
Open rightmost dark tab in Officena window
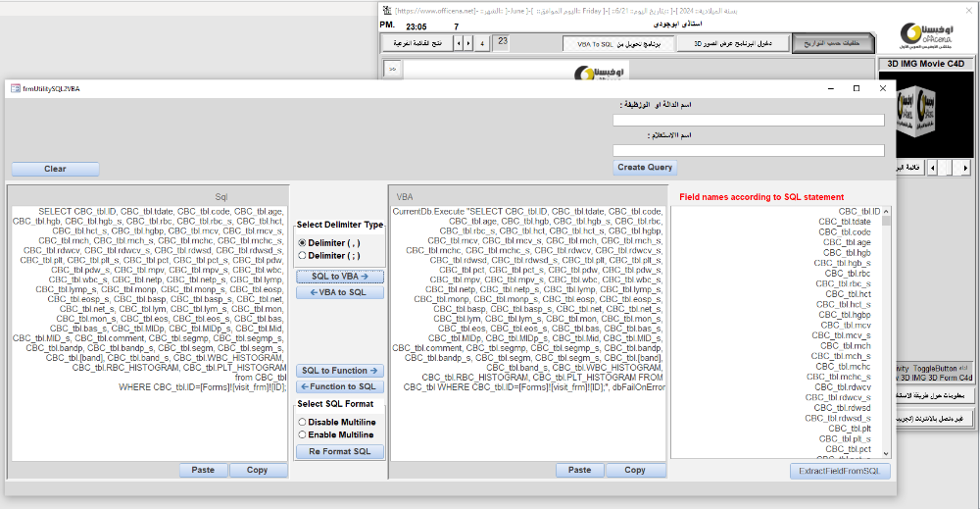[832, 44]
